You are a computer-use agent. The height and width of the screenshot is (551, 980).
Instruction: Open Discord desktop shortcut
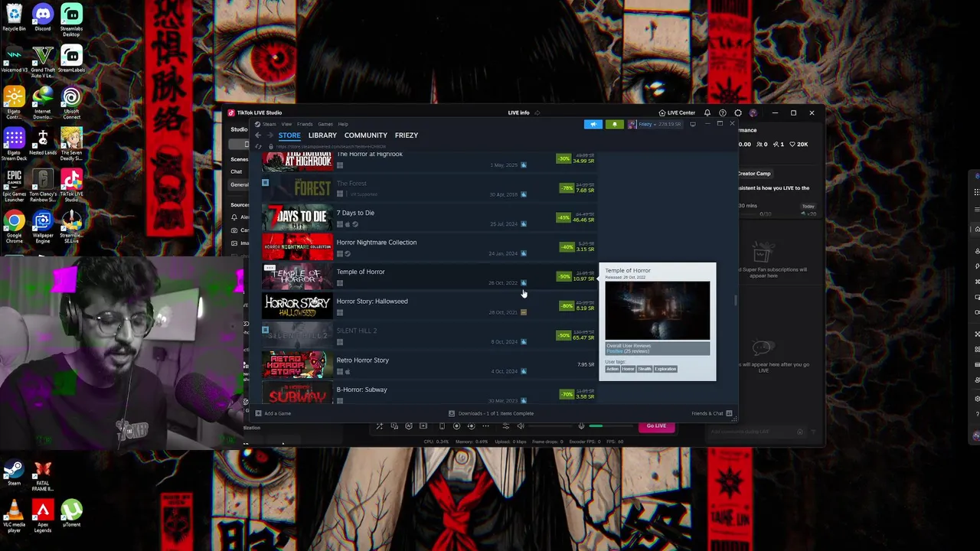[43, 18]
